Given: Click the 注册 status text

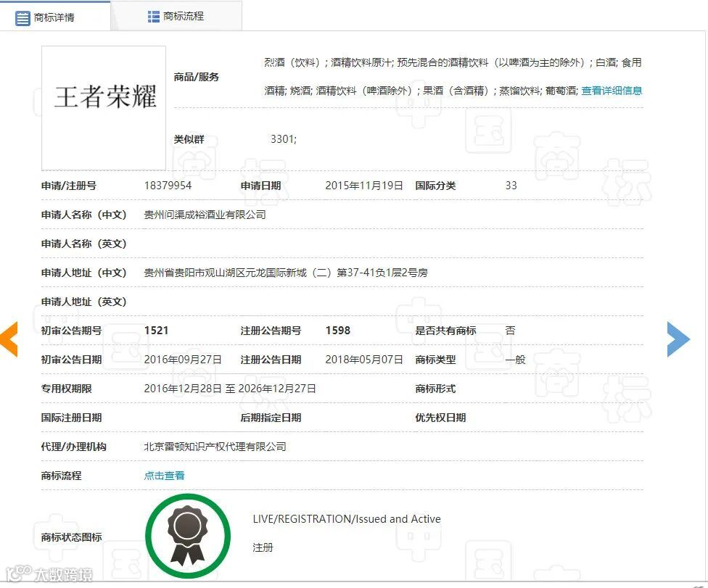Looking at the screenshot, I should (263, 547).
